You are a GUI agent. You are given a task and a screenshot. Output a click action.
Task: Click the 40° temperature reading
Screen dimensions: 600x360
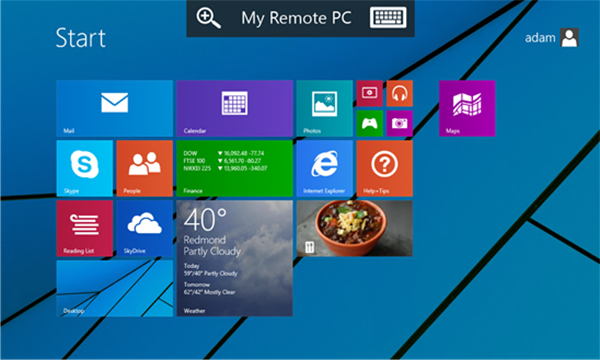coord(205,220)
